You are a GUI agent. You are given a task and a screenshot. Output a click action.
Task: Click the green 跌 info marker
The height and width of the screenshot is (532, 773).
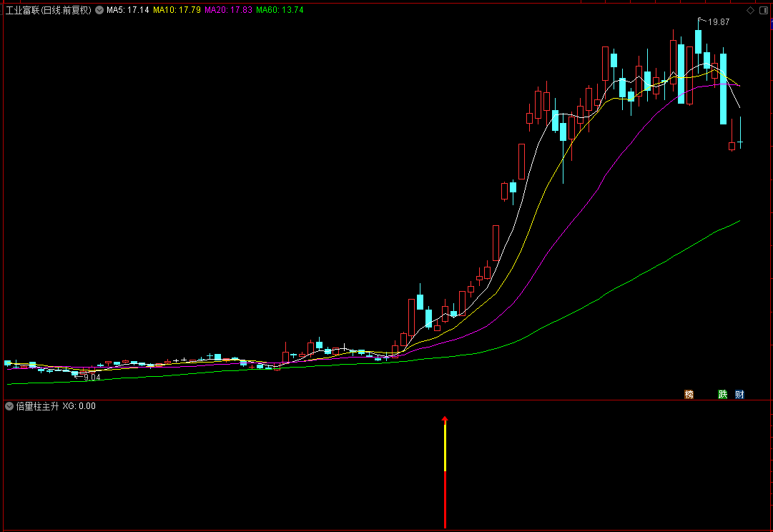723,394
